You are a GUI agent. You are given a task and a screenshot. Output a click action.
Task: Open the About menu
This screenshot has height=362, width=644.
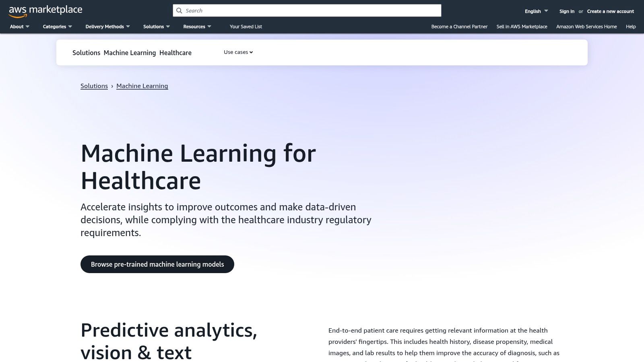pyautogui.click(x=19, y=27)
